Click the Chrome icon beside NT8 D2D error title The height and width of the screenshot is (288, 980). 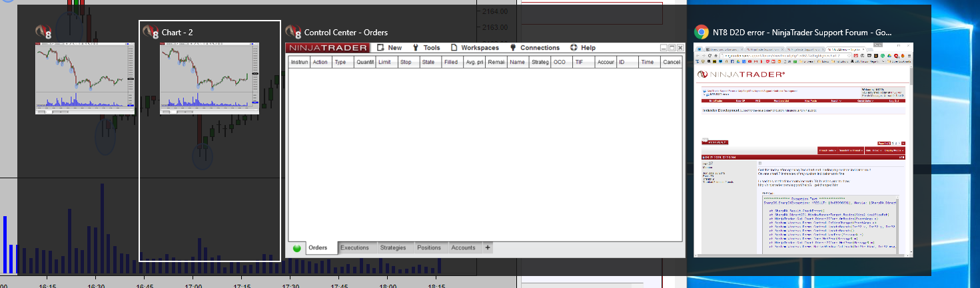coord(701,32)
